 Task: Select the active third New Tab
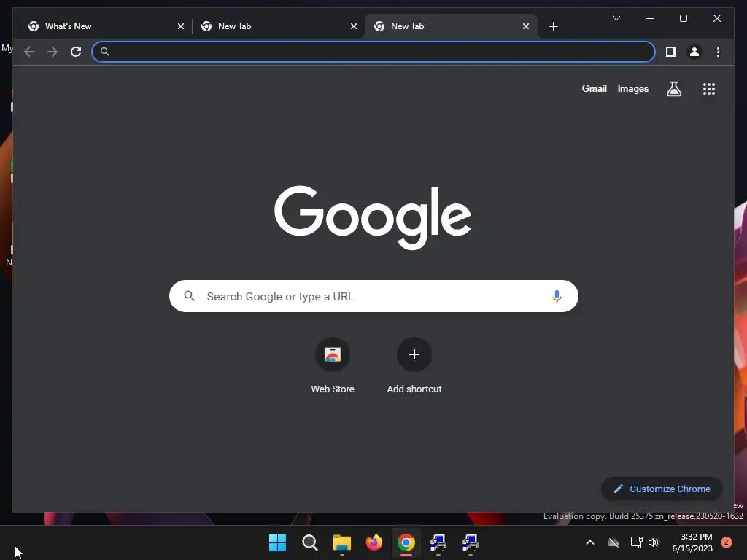tap(451, 26)
